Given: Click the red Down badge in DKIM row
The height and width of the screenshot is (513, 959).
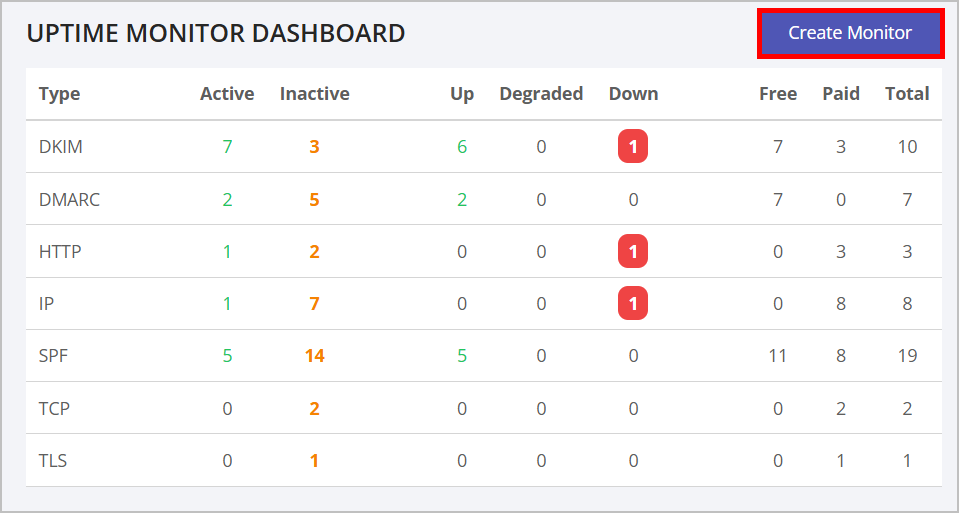Looking at the screenshot, I should click(x=633, y=147).
